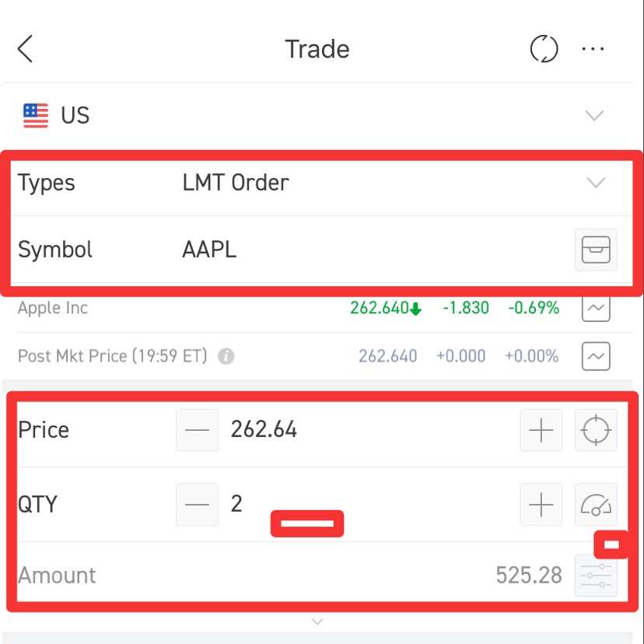The image size is (644, 644).
Task: Open Apple Inc price chart icon
Action: point(596,308)
